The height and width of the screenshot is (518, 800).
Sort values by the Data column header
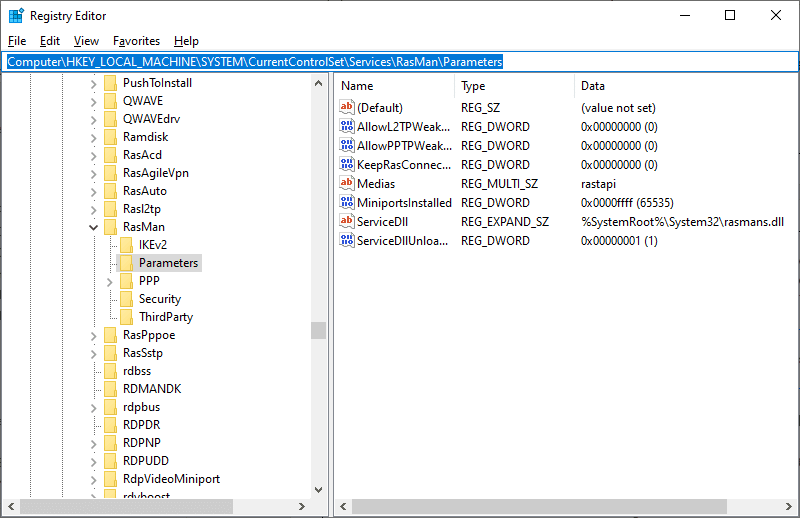pyautogui.click(x=686, y=86)
